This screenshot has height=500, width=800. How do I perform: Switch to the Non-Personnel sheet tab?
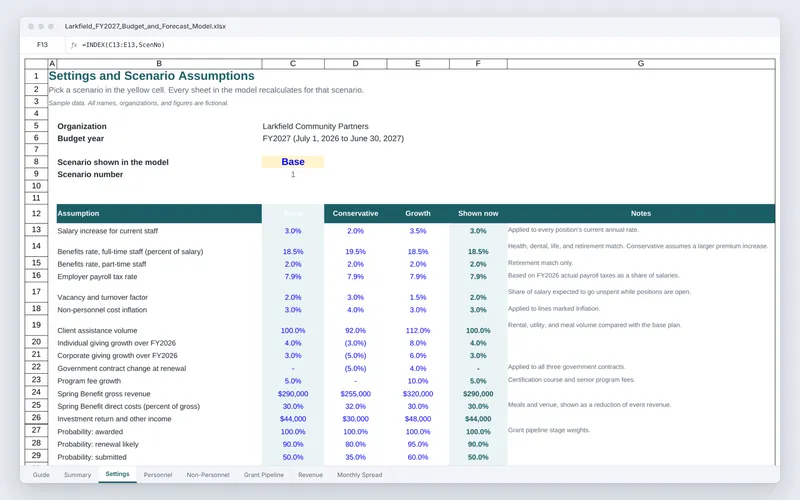pos(208,474)
